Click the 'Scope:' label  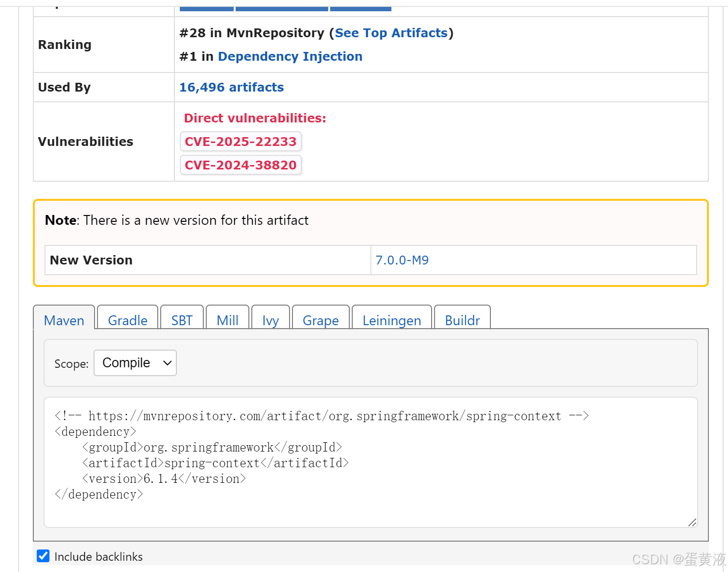(72, 364)
